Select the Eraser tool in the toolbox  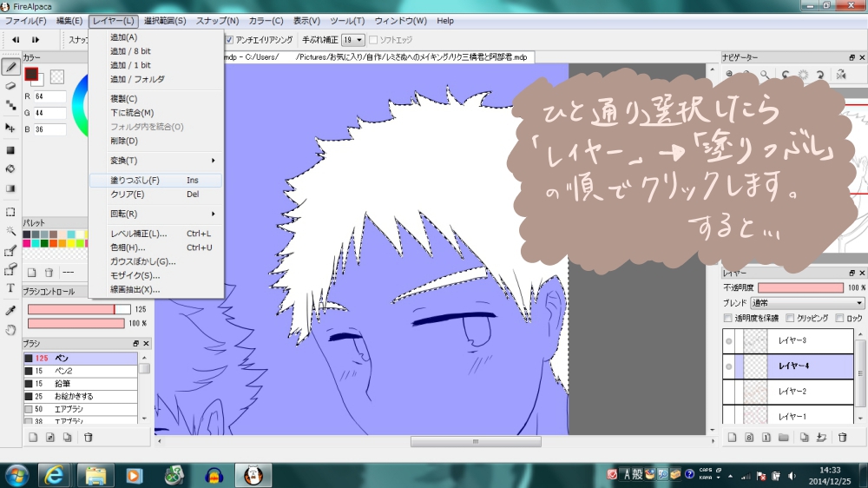(10, 85)
